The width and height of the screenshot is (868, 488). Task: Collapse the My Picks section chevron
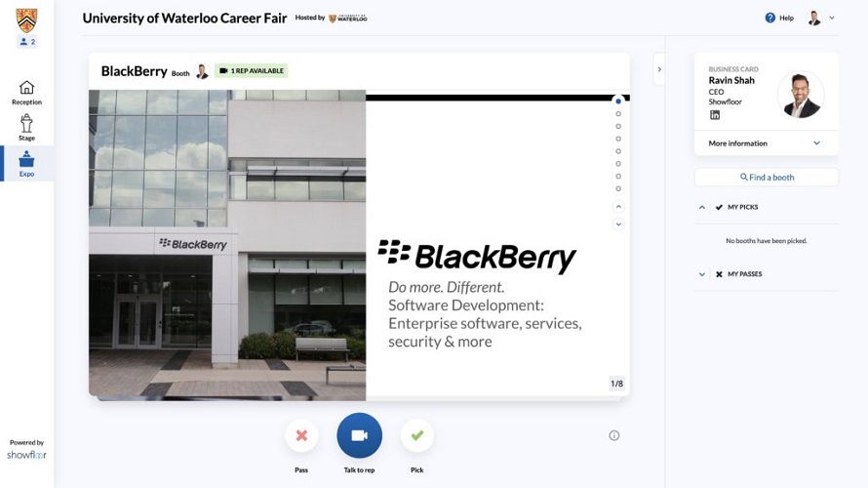click(702, 207)
